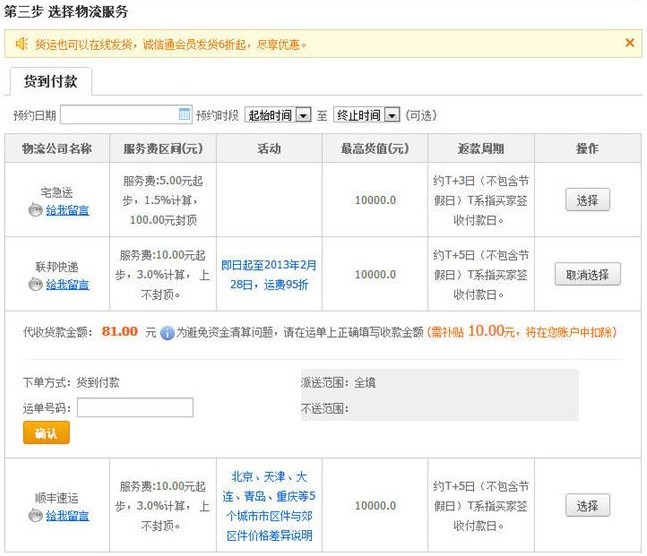Click the chat icon under 联邦快递
Screen dimensions: 647x556
pyautogui.click(x=36, y=284)
